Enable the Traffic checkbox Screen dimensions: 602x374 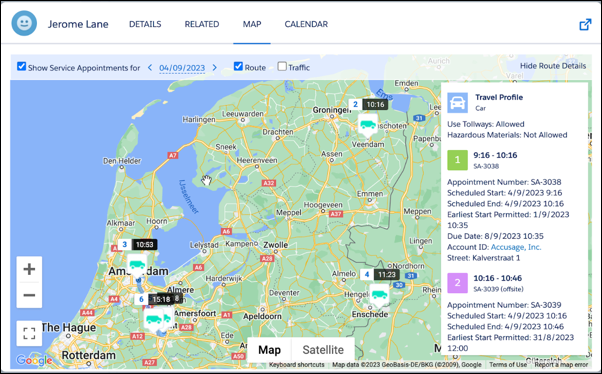pos(282,66)
